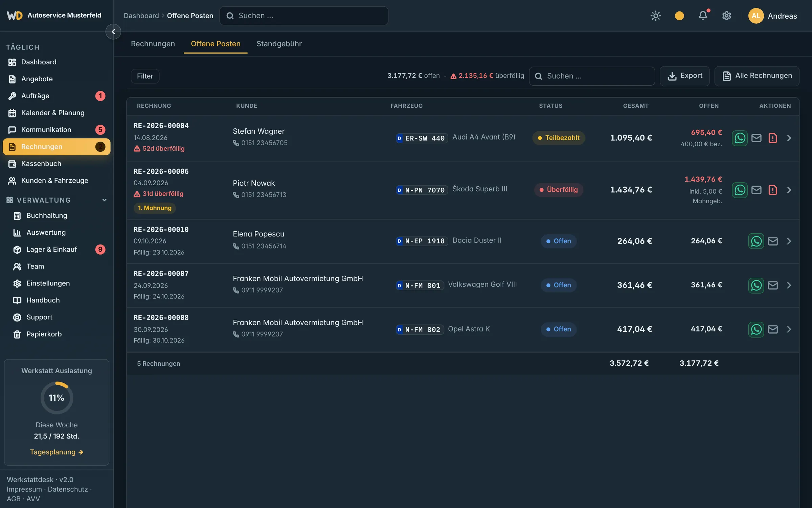Expand details of invoice RE-2026-00010 via chevron
812x508 pixels.
(x=789, y=241)
